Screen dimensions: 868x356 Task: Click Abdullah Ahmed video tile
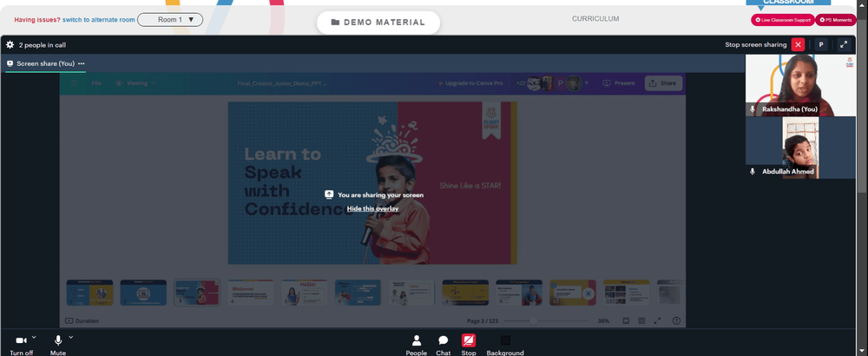800,148
